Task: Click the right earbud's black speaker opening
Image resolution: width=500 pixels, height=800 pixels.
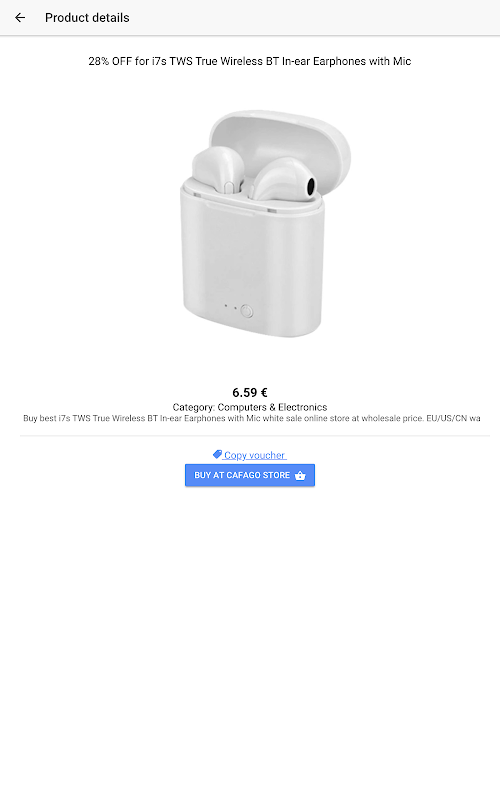Action: coord(311,187)
